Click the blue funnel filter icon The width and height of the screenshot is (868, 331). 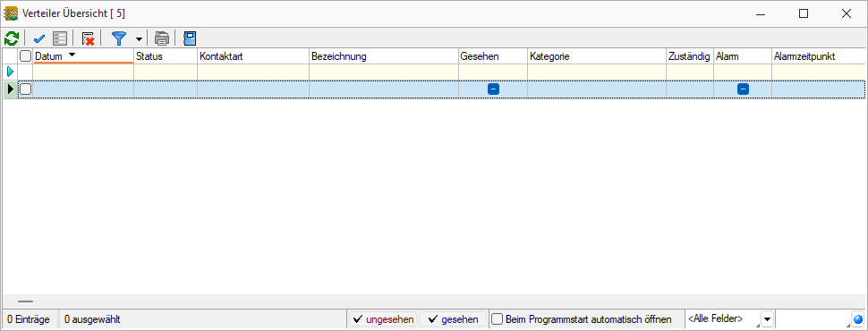click(119, 38)
